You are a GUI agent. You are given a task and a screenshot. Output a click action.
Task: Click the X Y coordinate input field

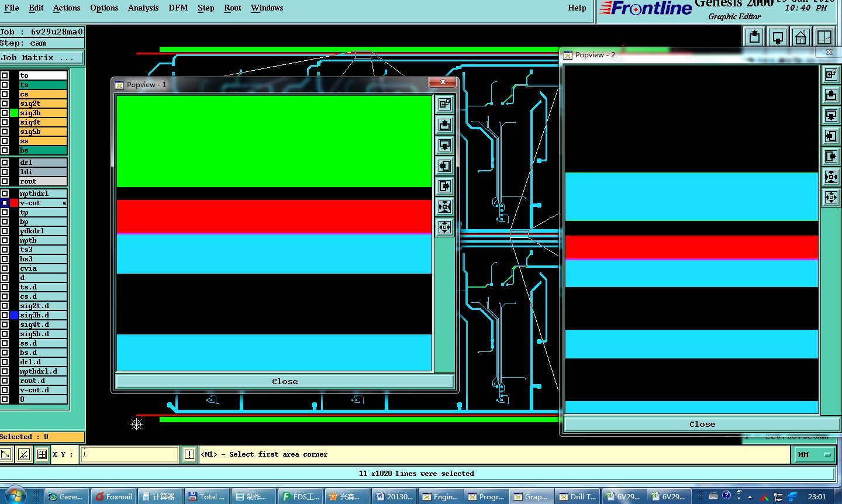click(x=129, y=454)
